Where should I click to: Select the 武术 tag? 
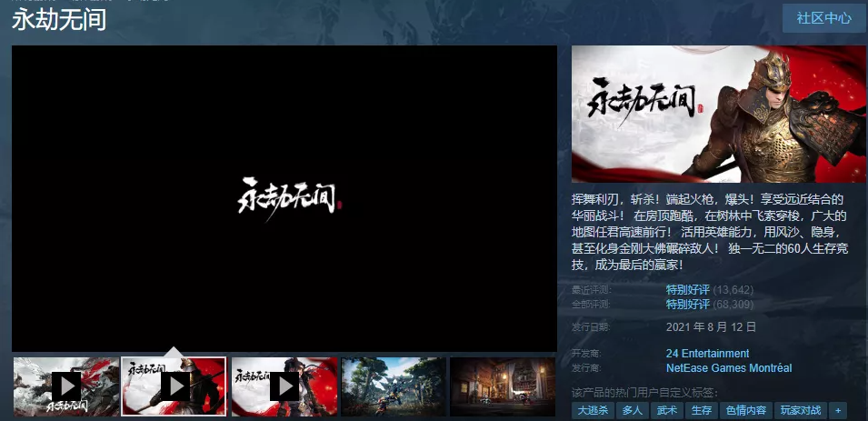666,410
